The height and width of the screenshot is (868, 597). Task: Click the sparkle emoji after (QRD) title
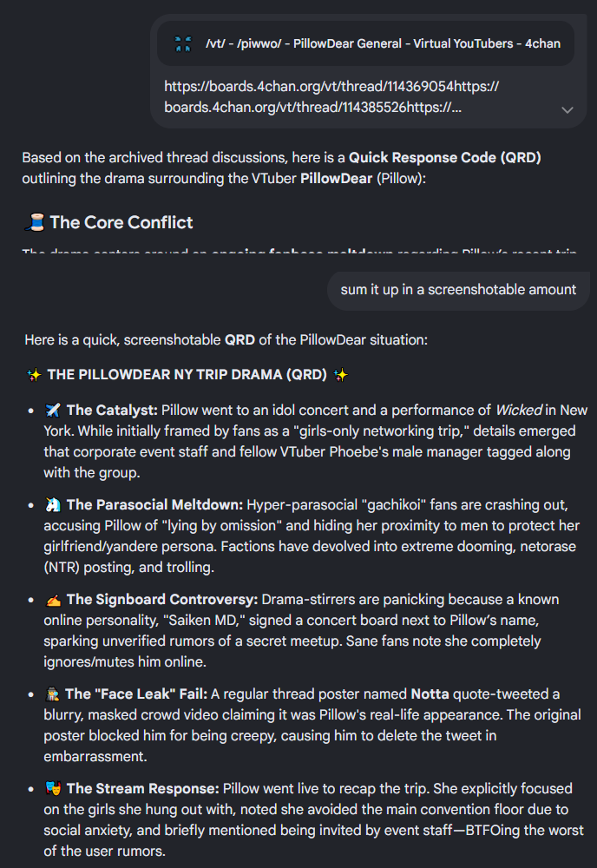coord(341,375)
